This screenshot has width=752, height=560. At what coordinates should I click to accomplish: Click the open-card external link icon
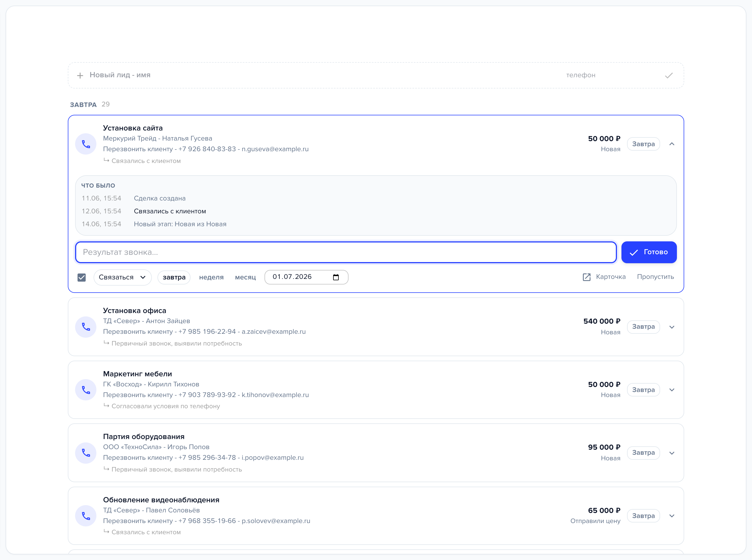point(586,277)
